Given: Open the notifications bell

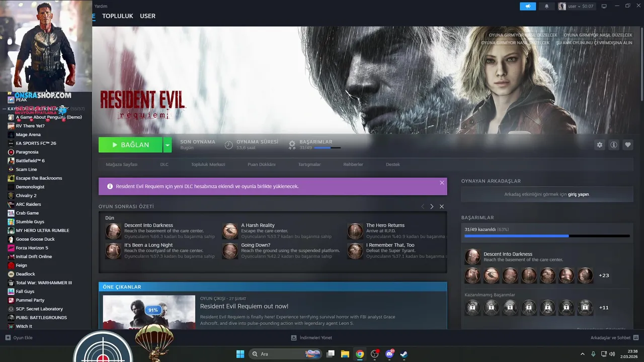Looking at the screenshot, I should tap(546, 7).
